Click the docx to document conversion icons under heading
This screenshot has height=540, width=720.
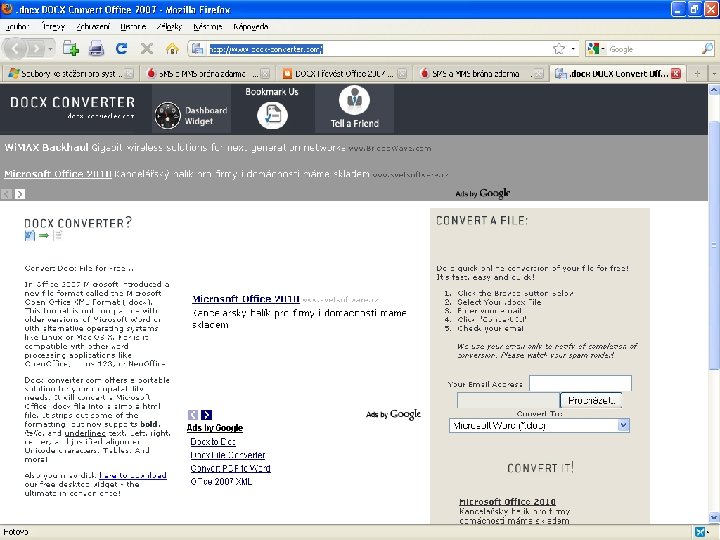(43, 236)
